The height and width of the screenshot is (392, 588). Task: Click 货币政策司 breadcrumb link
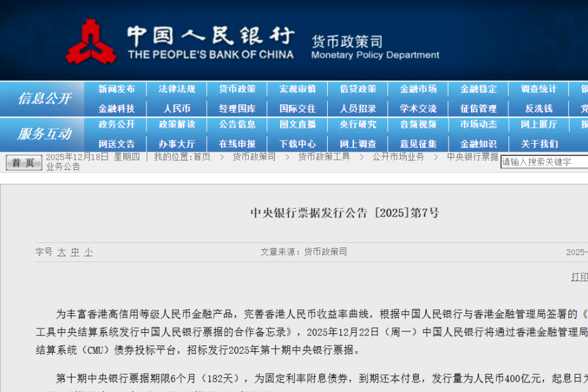pyautogui.click(x=254, y=157)
